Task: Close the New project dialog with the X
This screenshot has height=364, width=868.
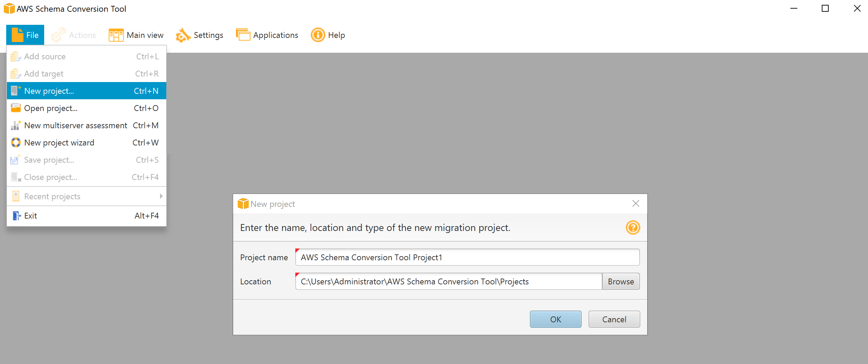Action: pos(636,203)
